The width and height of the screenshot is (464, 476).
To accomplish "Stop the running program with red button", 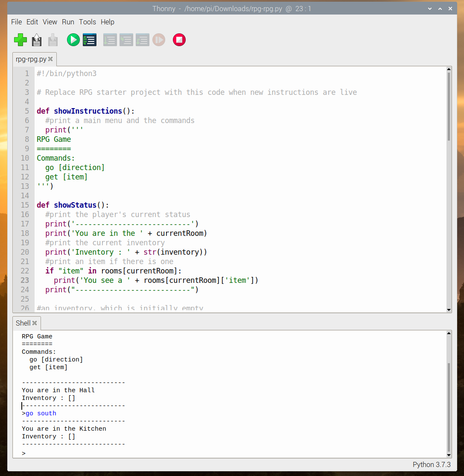I will 179,40.
